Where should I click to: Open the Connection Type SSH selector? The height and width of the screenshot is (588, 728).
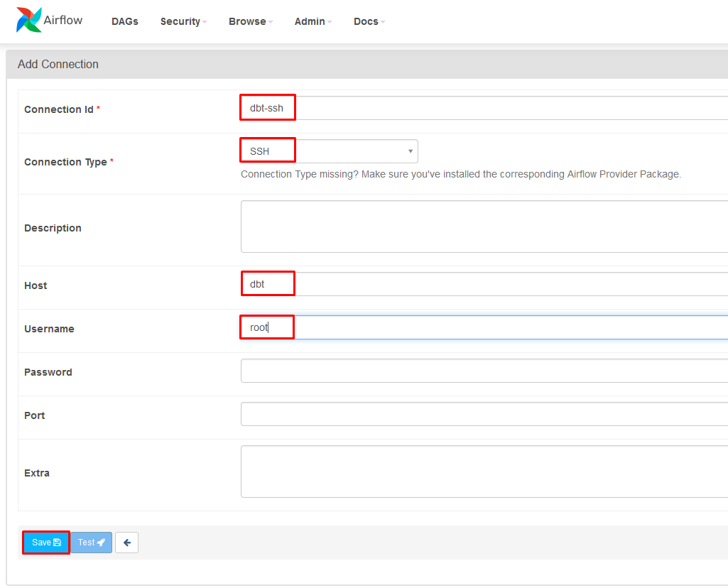point(328,151)
